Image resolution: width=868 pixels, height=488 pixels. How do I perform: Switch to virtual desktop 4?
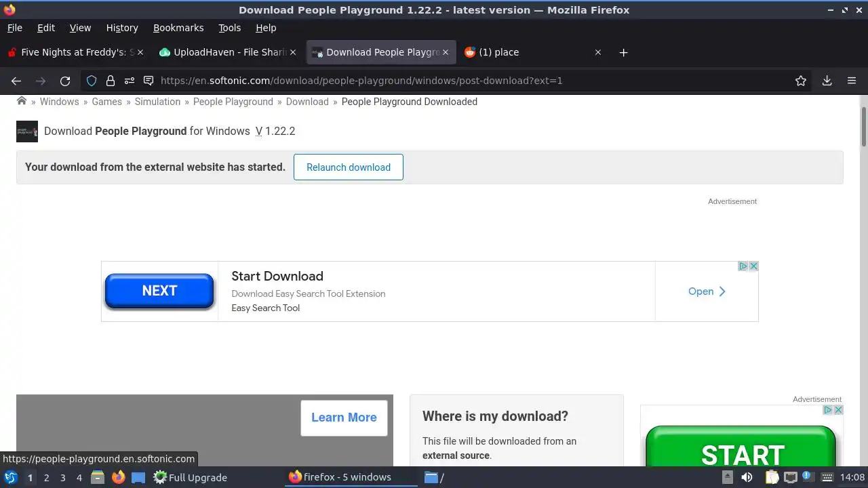click(79, 477)
